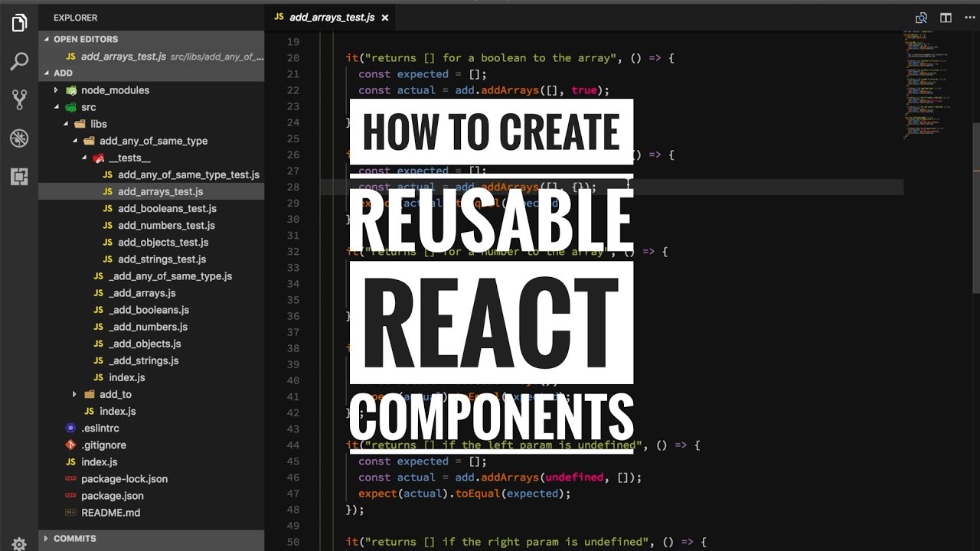This screenshot has height=551, width=980.
Task: Open _add_any_of_same_type.js file
Action: coord(152,275)
